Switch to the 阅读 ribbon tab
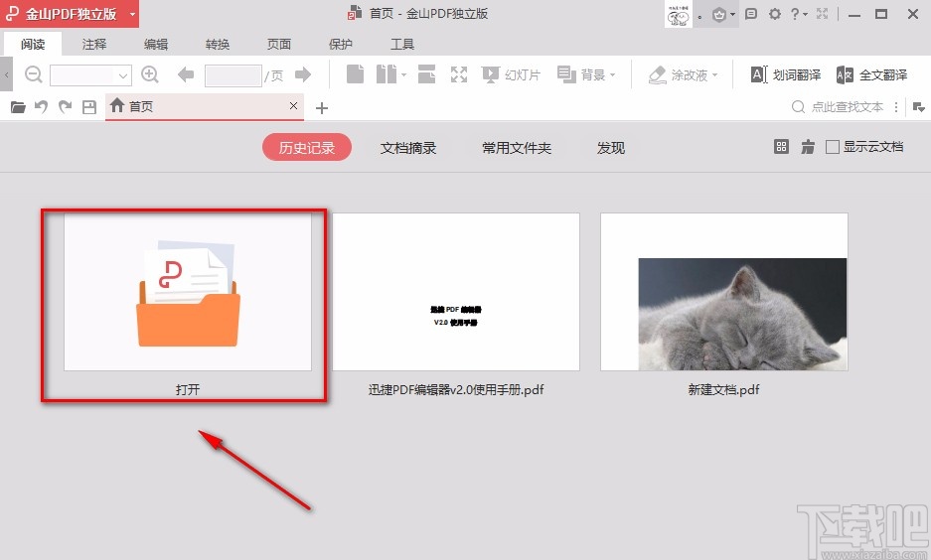The height and width of the screenshot is (560, 931). coord(33,44)
